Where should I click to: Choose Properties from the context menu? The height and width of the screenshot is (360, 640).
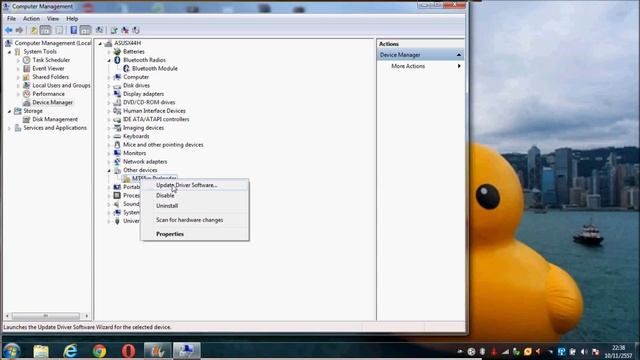195,234
